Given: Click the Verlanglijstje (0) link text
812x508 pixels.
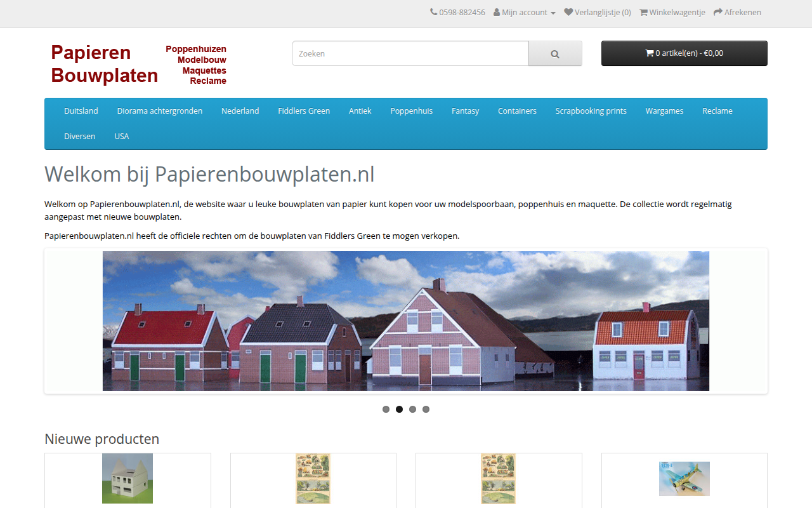Looking at the screenshot, I should 603,12.
